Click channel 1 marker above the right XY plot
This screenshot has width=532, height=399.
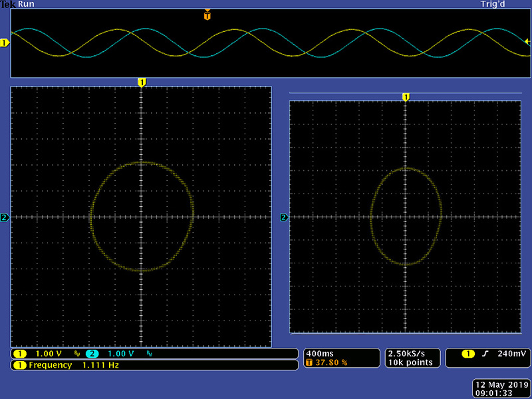406,97
